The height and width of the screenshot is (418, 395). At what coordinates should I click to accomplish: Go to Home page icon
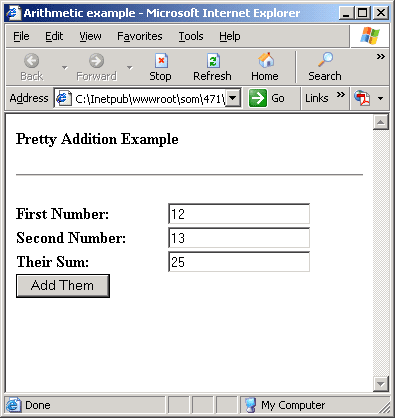[265, 61]
